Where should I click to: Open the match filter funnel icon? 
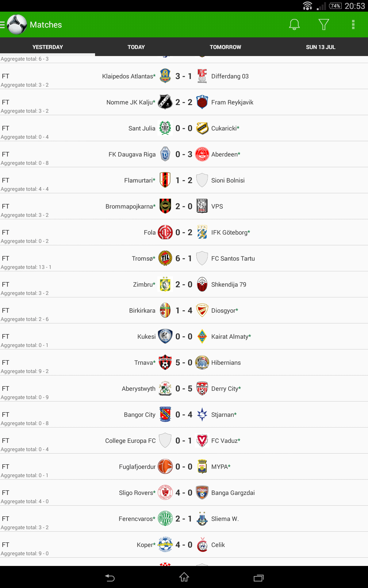coord(324,24)
